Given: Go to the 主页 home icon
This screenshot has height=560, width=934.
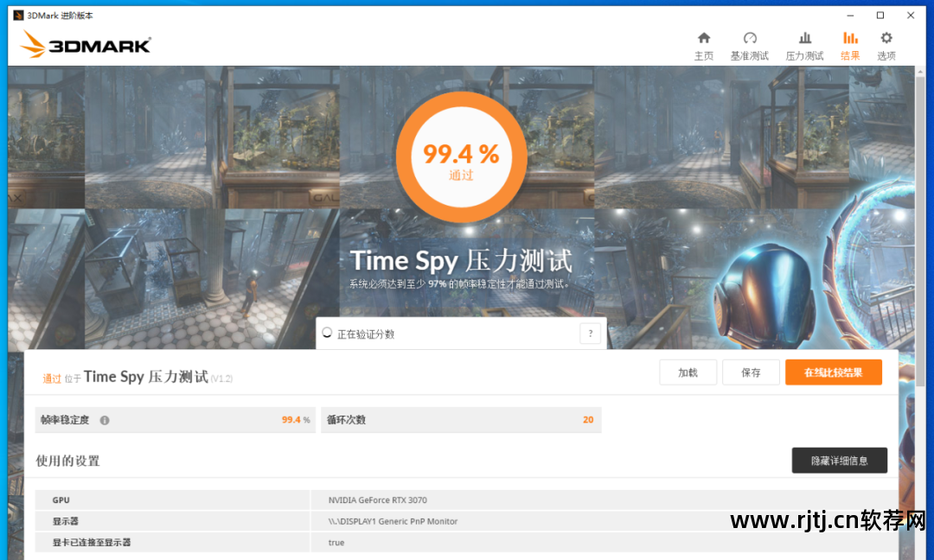Looking at the screenshot, I should coord(703,38).
